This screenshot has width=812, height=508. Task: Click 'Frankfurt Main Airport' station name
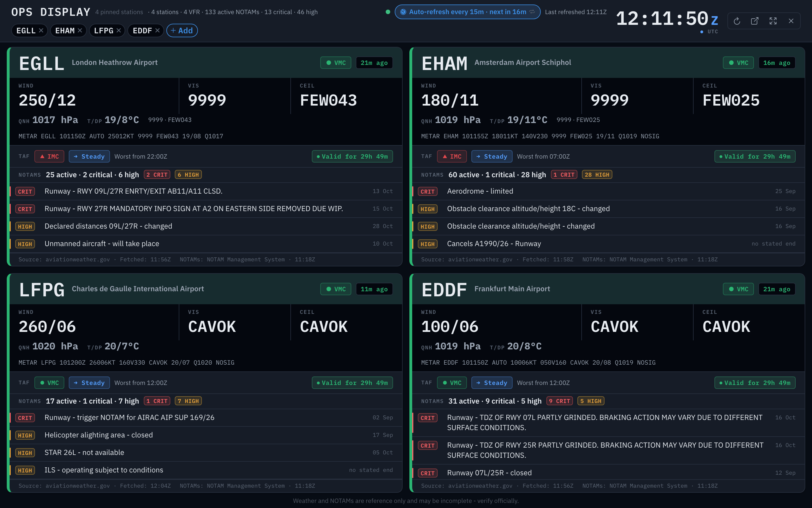point(512,289)
